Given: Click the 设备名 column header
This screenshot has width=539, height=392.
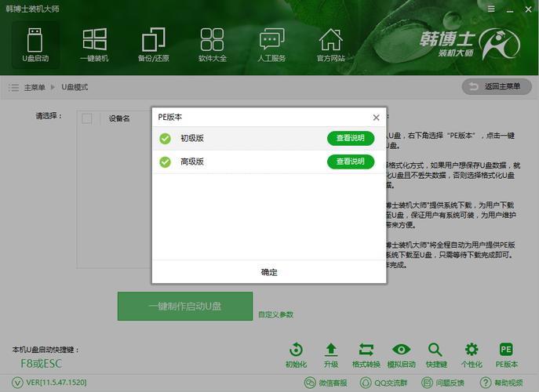Looking at the screenshot, I should [x=119, y=118].
